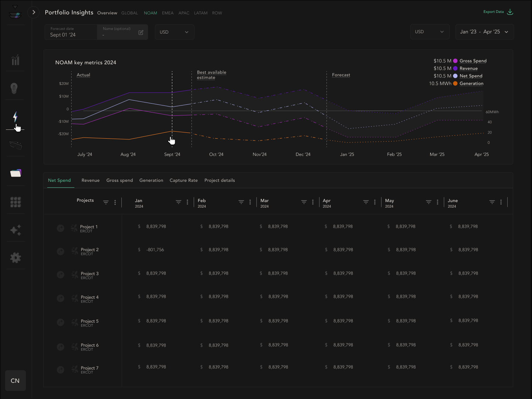Open the Jan '23 - Apr '25 date range dropdown
Image resolution: width=532 pixels, height=399 pixels.
(484, 32)
